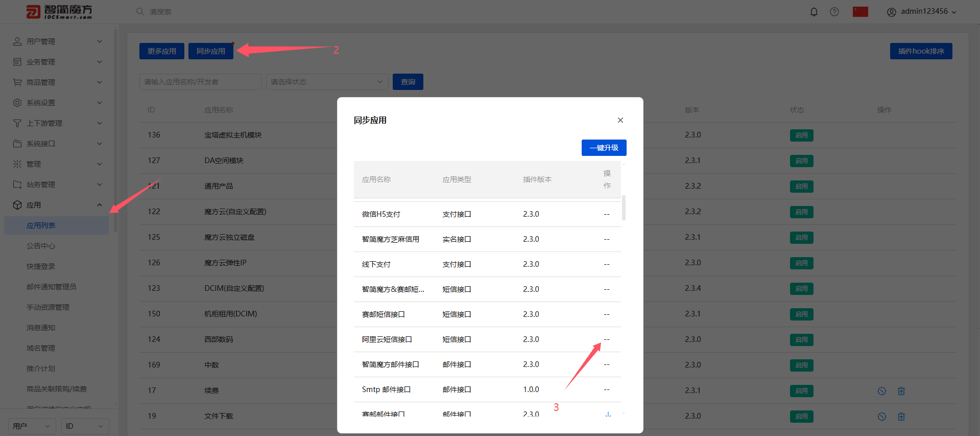This screenshot has width=980, height=436.
Task: Expand the 商品管理 sidebar menu
Action: (58, 82)
